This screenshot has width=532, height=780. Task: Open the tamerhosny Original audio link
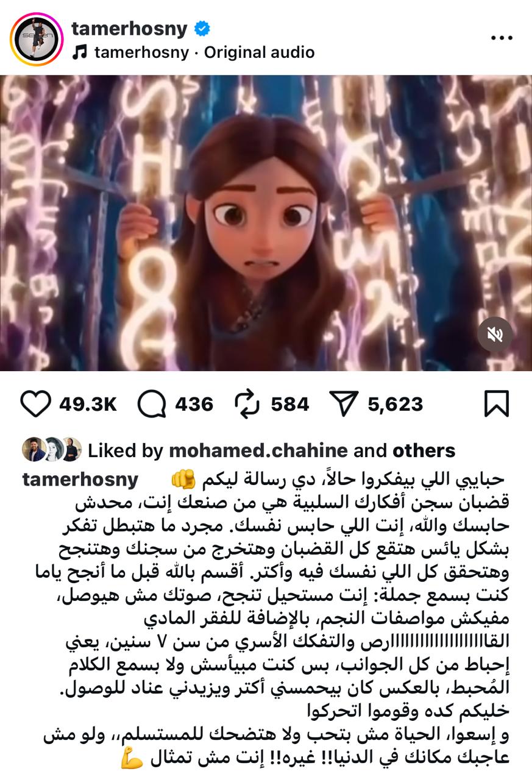tap(204, 52)
